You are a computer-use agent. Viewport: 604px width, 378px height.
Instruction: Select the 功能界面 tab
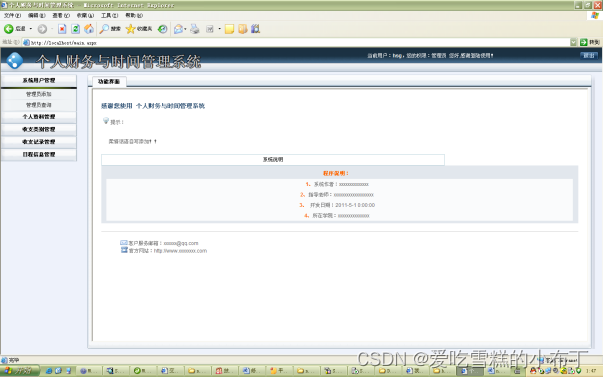tap(109, 81)
